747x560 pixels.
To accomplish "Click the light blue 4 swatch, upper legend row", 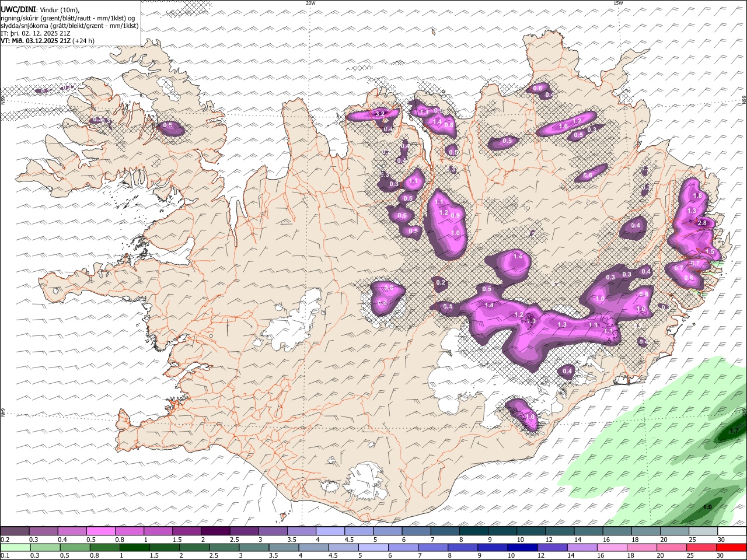I will (330, 531).
